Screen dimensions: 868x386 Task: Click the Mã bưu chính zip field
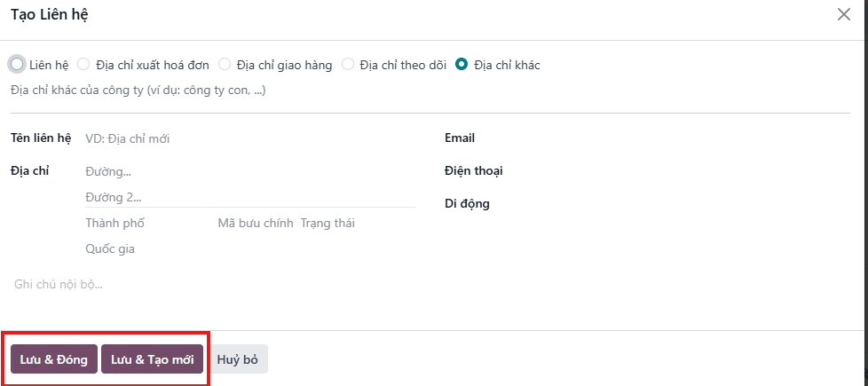tap(256, 224)
